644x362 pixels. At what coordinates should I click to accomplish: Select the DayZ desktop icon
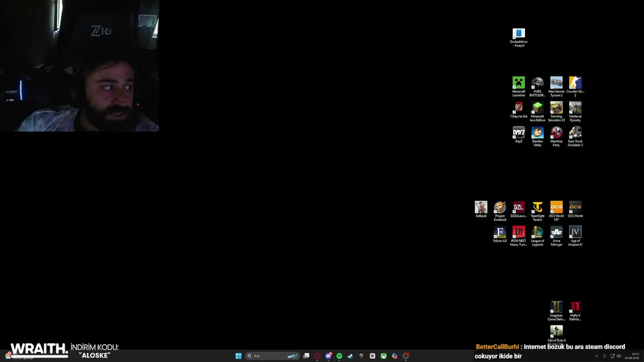pyautogui.click(x=519, y=135)
